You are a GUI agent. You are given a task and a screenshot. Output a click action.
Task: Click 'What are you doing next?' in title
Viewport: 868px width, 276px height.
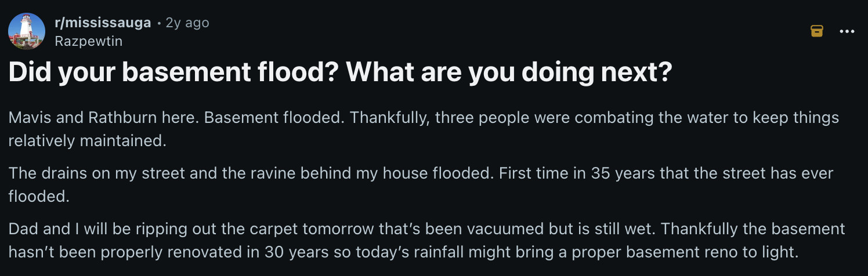tap(509, 72)
